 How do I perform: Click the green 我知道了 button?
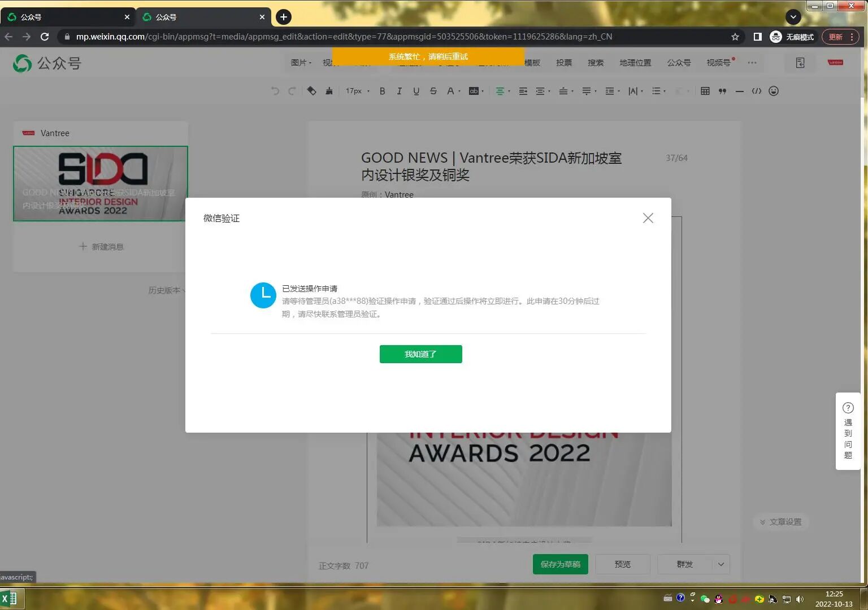pyautogui.click(x=421, y=354)
